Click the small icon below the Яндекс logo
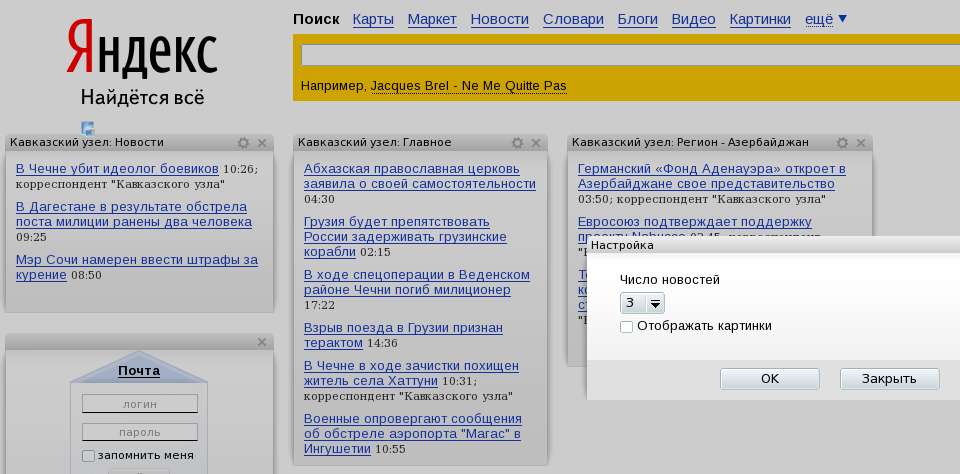960x474 pixels. [88, 128]
